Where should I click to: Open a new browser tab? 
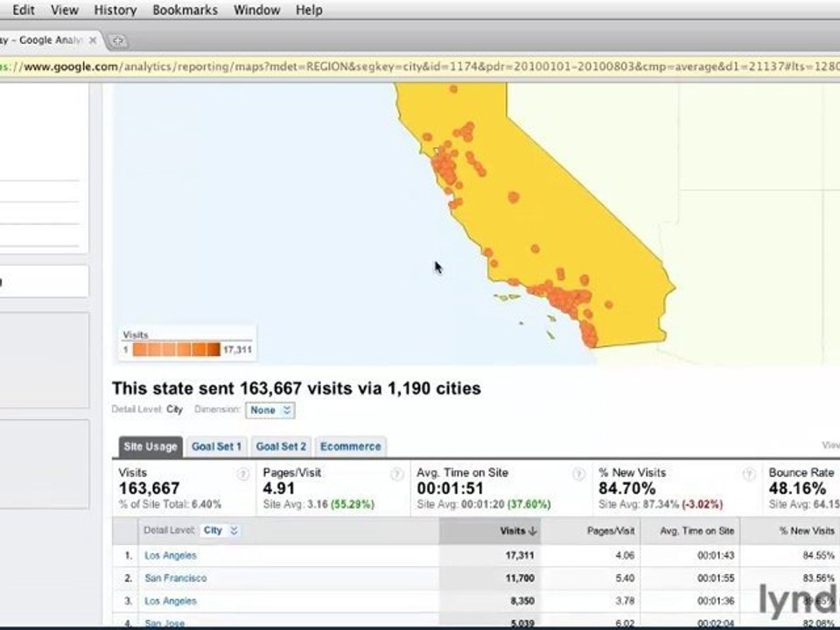tap(118, 41)
